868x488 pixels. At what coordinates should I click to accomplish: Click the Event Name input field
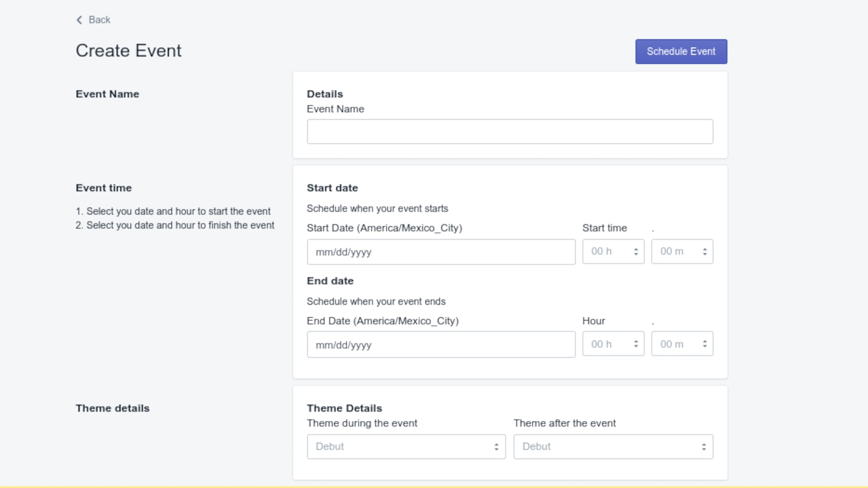click(509, 131)
